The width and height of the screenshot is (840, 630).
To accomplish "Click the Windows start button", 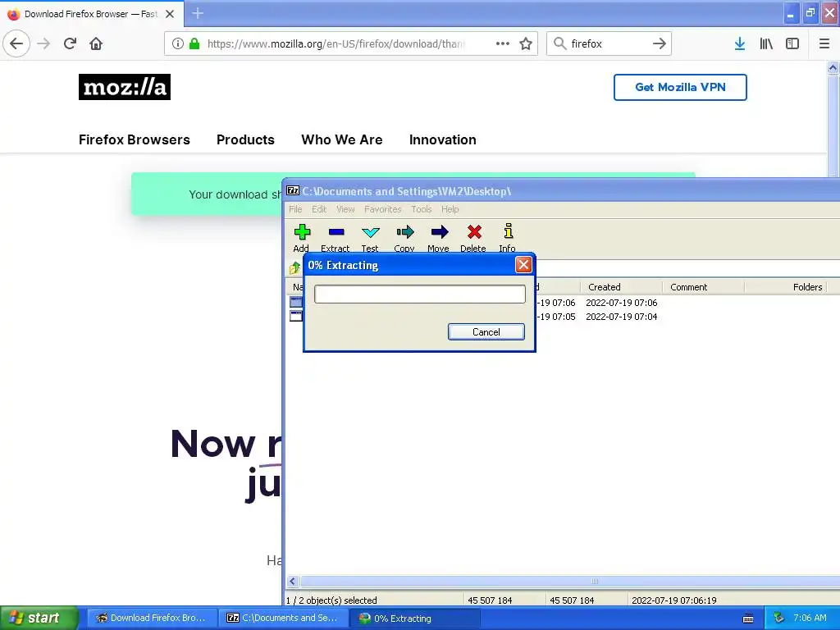I will pos(39,618).
